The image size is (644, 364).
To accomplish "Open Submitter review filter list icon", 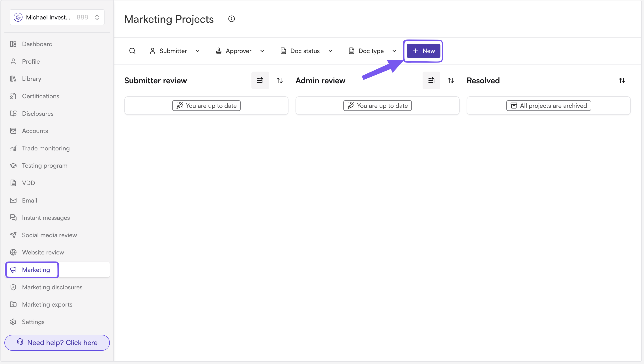I will [260, 80].
